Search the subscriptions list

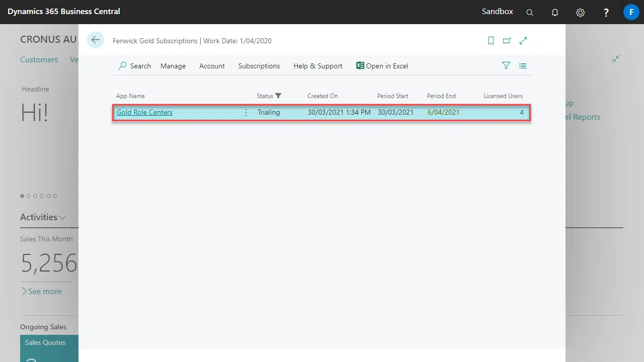click(x=134, y=66)
